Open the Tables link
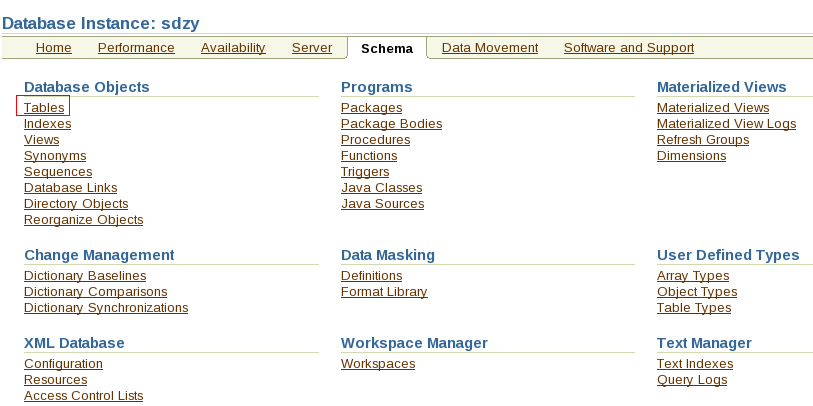 point(44,108)
